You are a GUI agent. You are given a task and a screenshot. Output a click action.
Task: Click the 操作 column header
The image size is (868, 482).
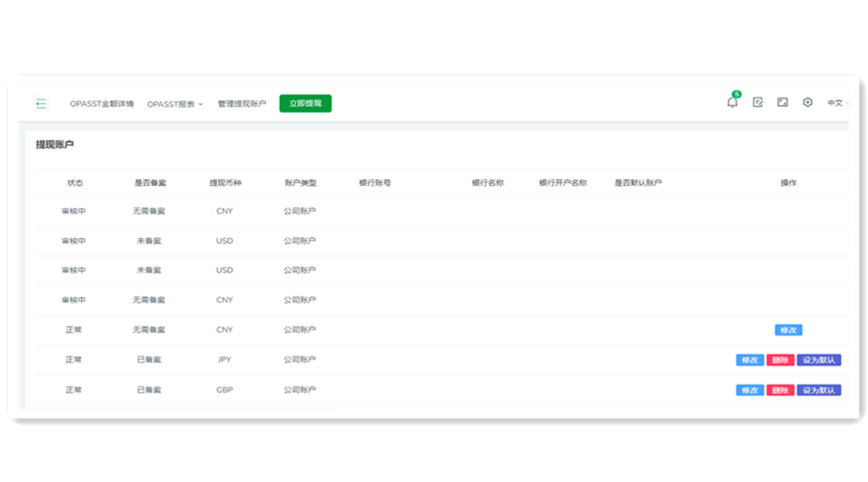[788, 182]
